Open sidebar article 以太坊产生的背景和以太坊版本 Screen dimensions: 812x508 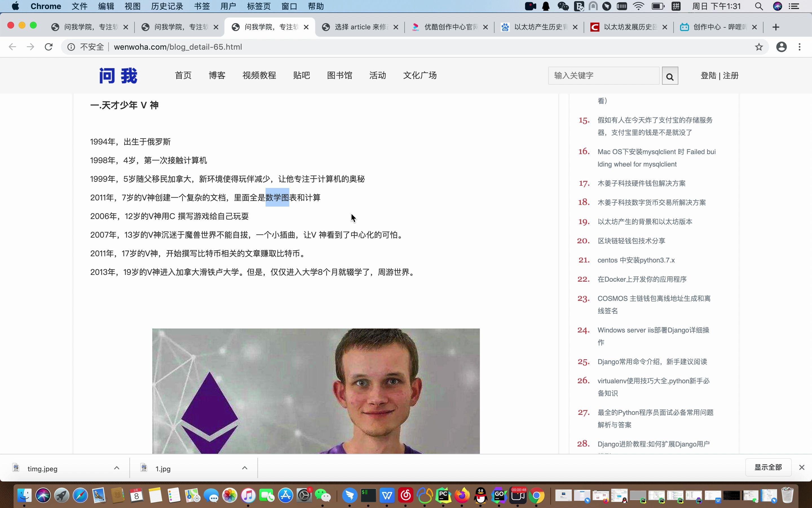tap(645, 222)
